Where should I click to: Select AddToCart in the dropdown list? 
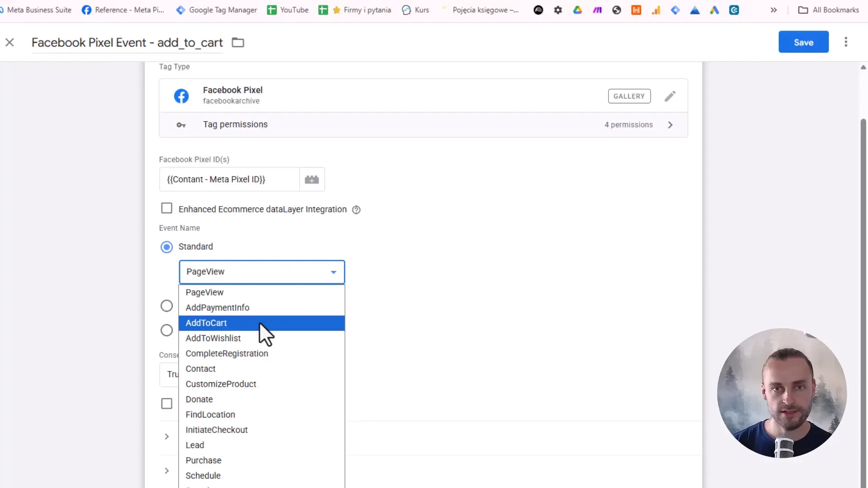[262, 323]
